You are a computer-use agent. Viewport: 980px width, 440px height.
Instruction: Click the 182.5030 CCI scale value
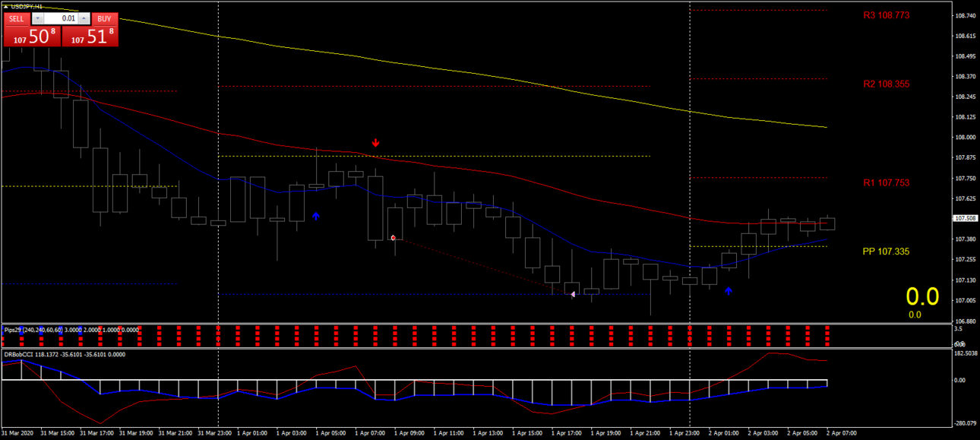965,354
